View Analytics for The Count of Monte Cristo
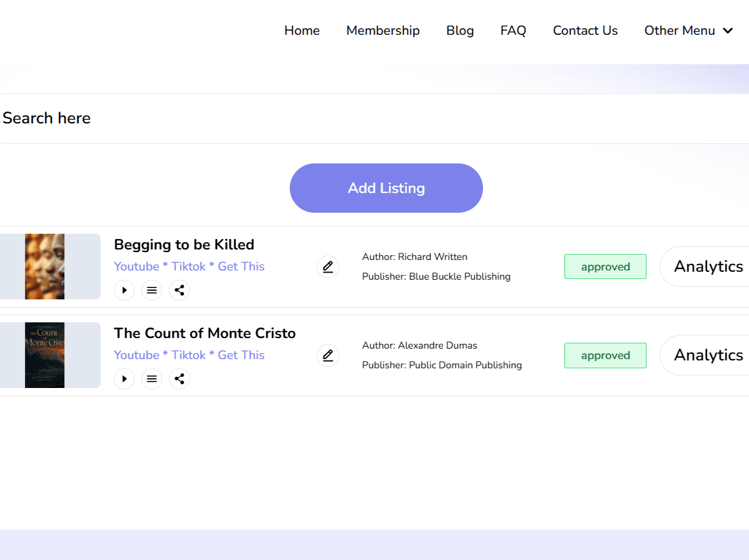Screen dimensions: 749x560 708,355
